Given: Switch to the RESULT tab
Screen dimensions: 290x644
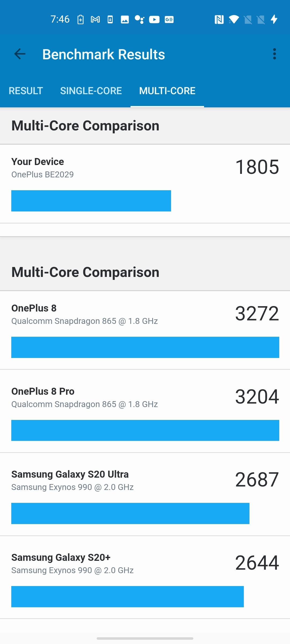Looking at the screenshot, I should pyautogui.click(x=26, y=91).
